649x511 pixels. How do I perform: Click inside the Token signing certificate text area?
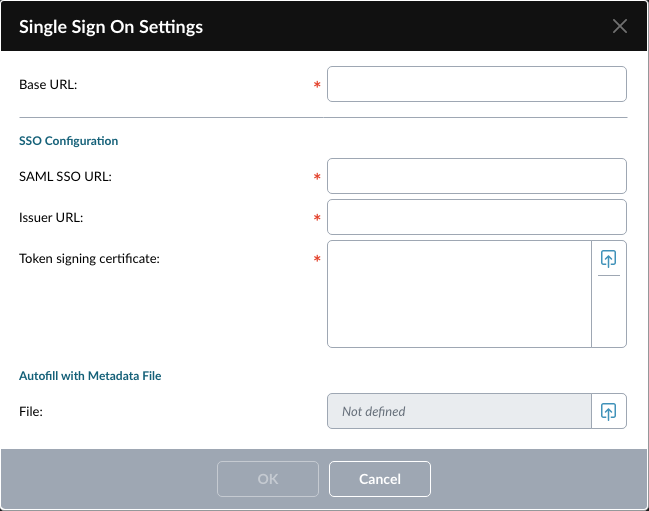click(459, 294)
